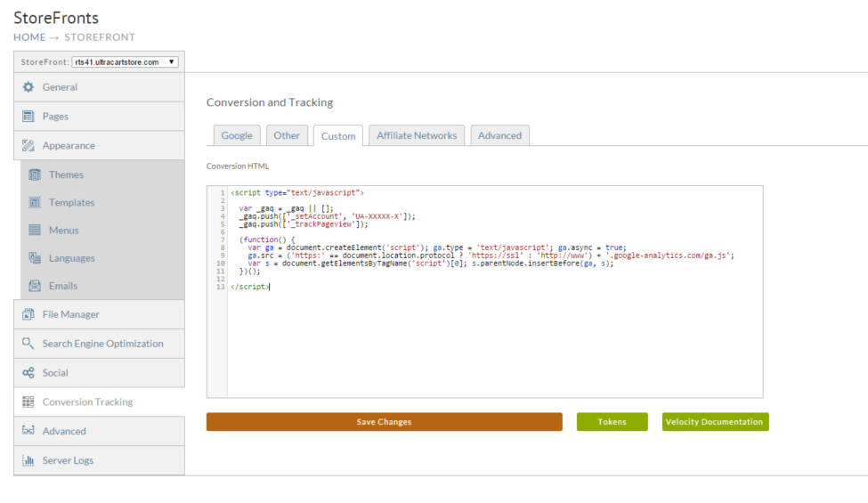Viewport: 868px width, 503px height.
Task: Switch to the Google tab
Action: pyautogui.click(x=237, y=135)
